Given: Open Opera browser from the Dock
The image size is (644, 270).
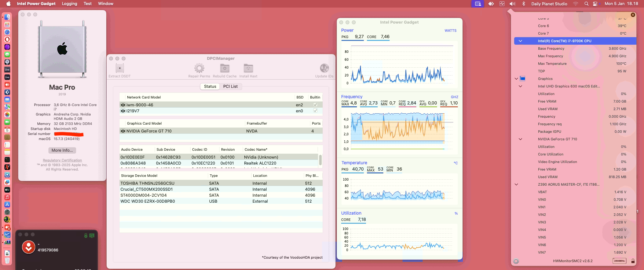Looking at the screenshot, I should click(x=7, y=39).
